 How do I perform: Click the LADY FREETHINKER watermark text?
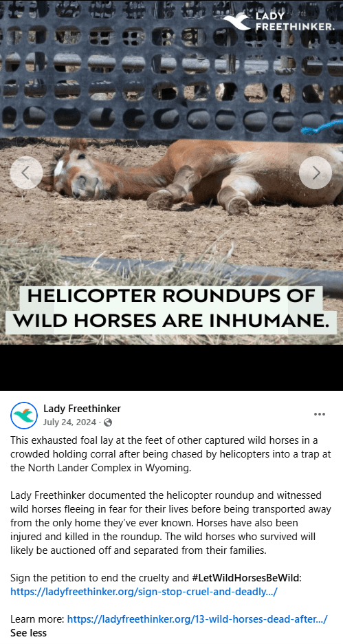(295, 21)
